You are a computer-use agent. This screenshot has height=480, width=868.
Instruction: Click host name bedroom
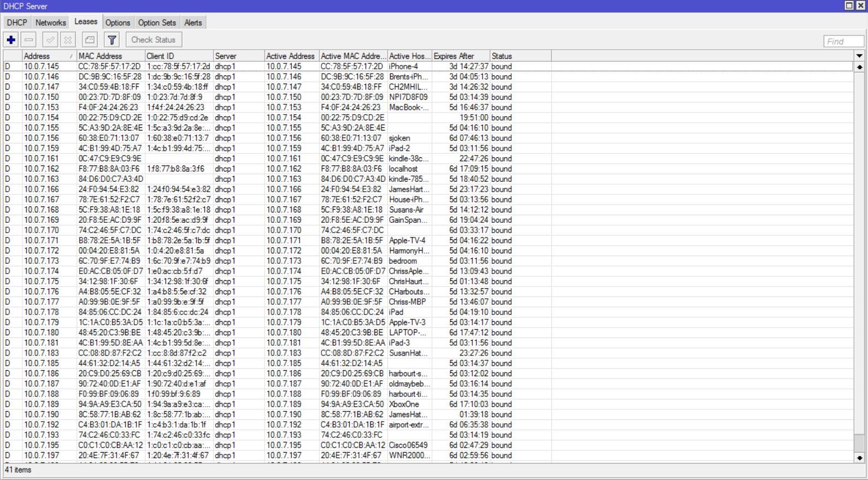[x=403, y=261]
